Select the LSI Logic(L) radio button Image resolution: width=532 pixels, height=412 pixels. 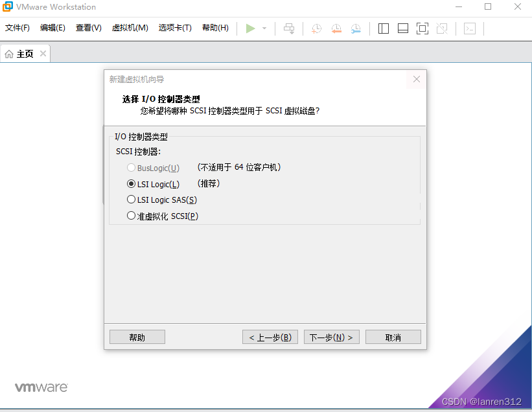(x=131, y=184)
